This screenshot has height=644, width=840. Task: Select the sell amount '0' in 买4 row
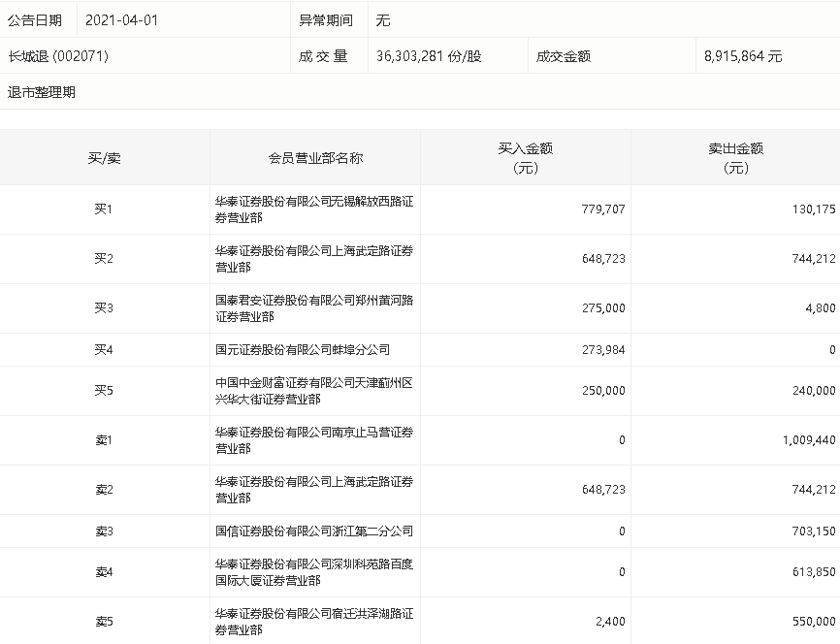point(832,350)
